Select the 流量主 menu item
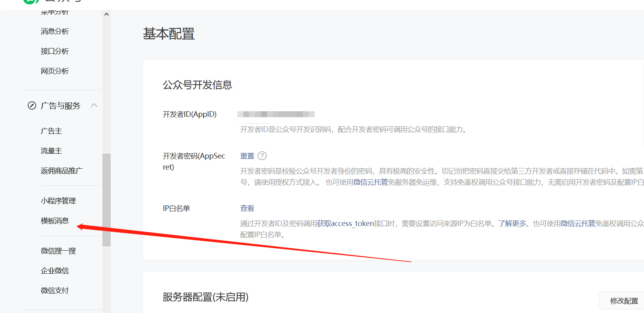Viewport: 644px width, 313px height. (x=51, y=151)
